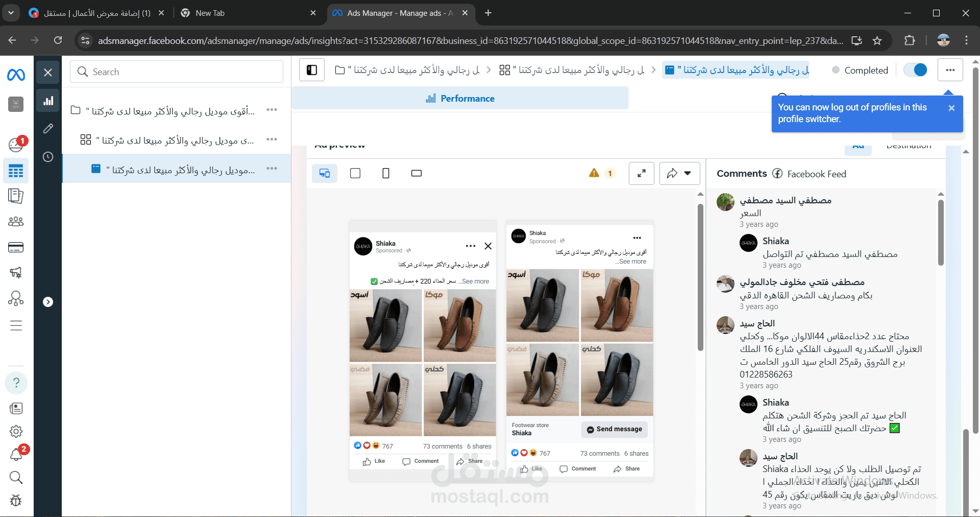Click the comments panel scrollbar
This screenshot has height=517, width=980.
tap(941, 232)
